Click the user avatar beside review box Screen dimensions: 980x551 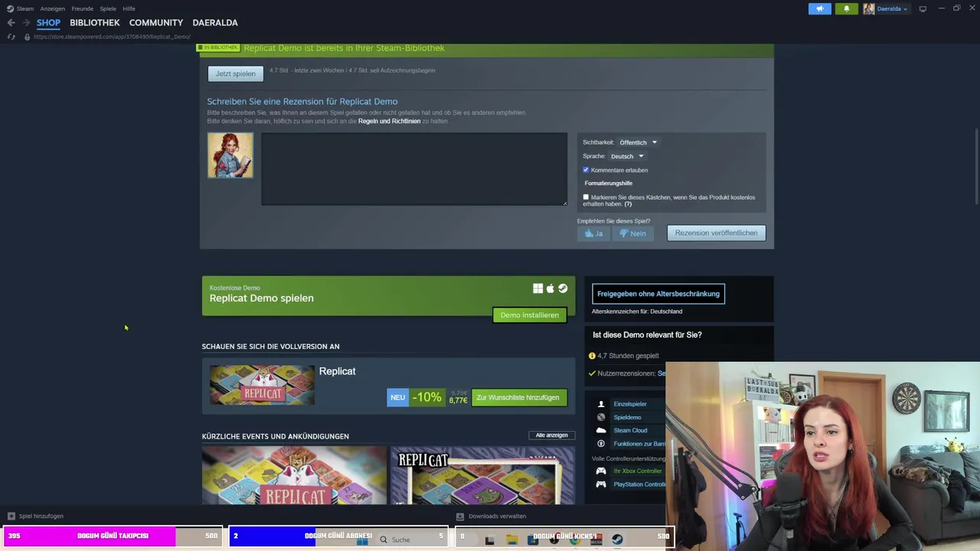(230, 155)
